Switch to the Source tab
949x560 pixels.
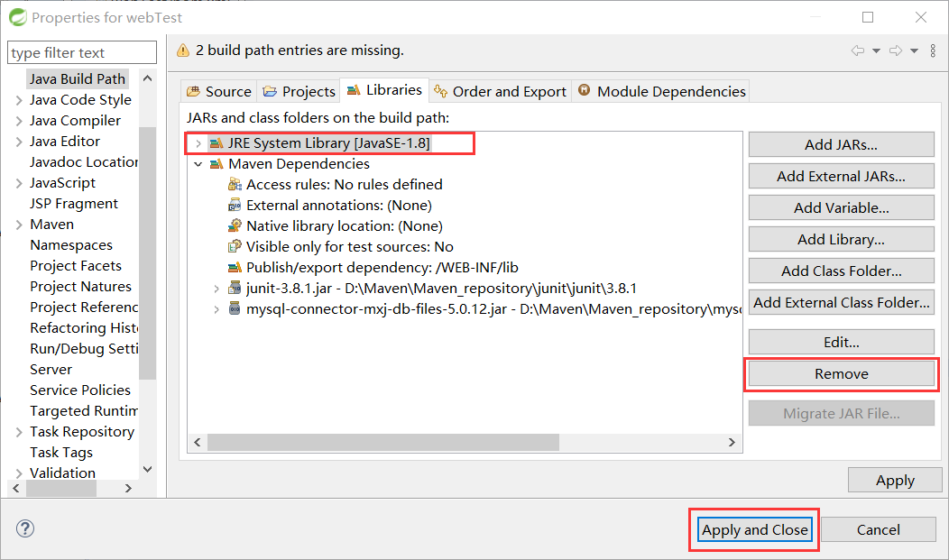(218, 91)
